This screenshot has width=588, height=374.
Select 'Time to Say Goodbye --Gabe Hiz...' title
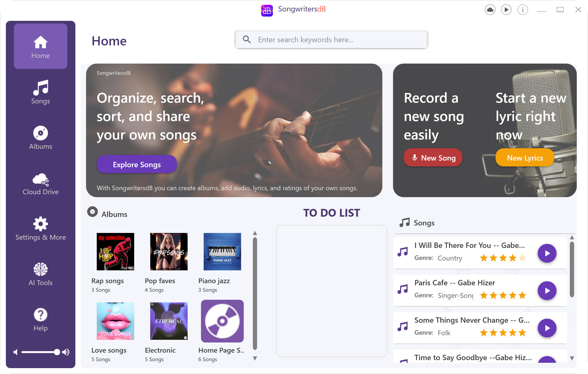pyautogui.click(x=473, y=357)
